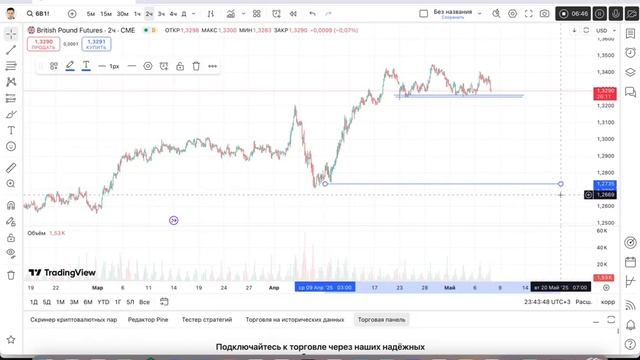Lock the selected drawing
The height and width of the screenshot is (360, 640).
tap(180, 66)
